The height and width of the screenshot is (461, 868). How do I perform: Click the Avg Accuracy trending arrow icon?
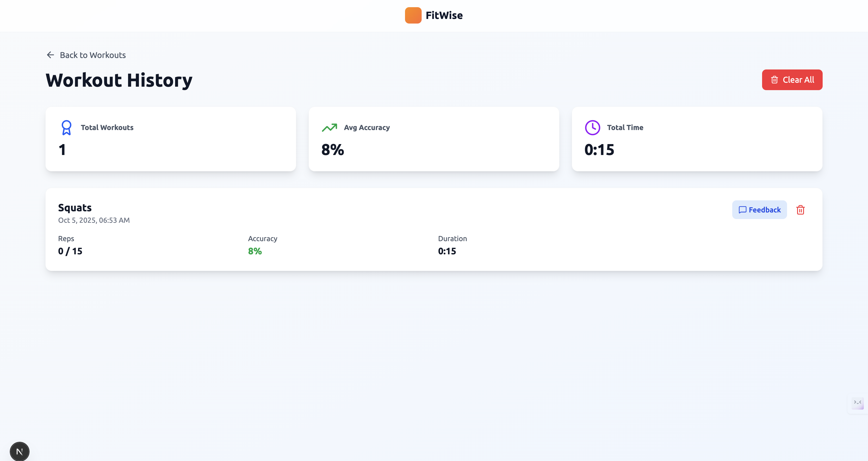pyautogui.click(x=329, y=128)
